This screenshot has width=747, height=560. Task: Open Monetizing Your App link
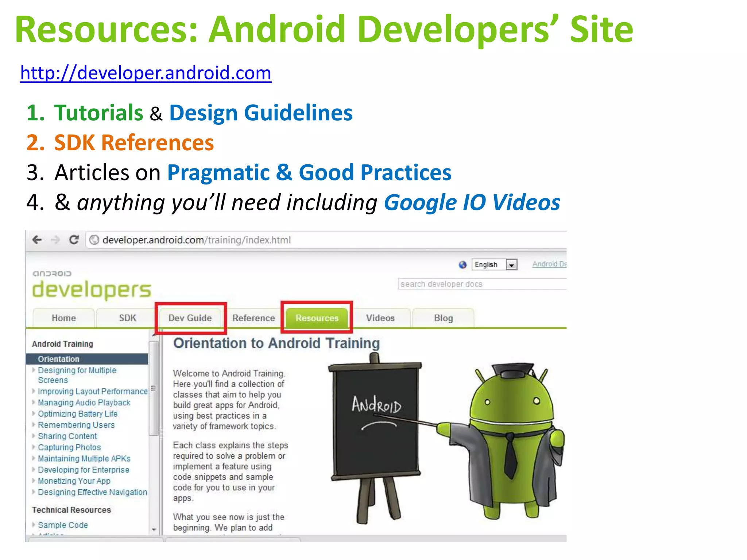pos(74,481)
